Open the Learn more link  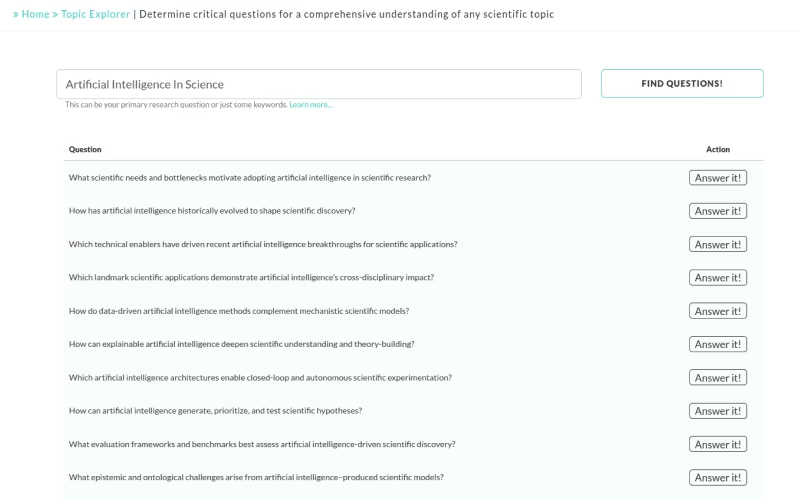coord(311,105)
